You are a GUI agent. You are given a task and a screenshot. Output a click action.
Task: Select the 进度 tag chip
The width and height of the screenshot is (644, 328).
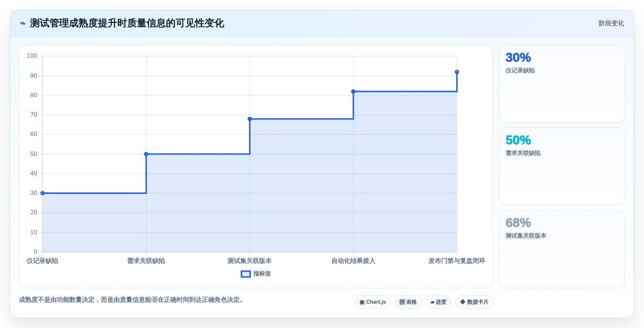pos(438,302)
